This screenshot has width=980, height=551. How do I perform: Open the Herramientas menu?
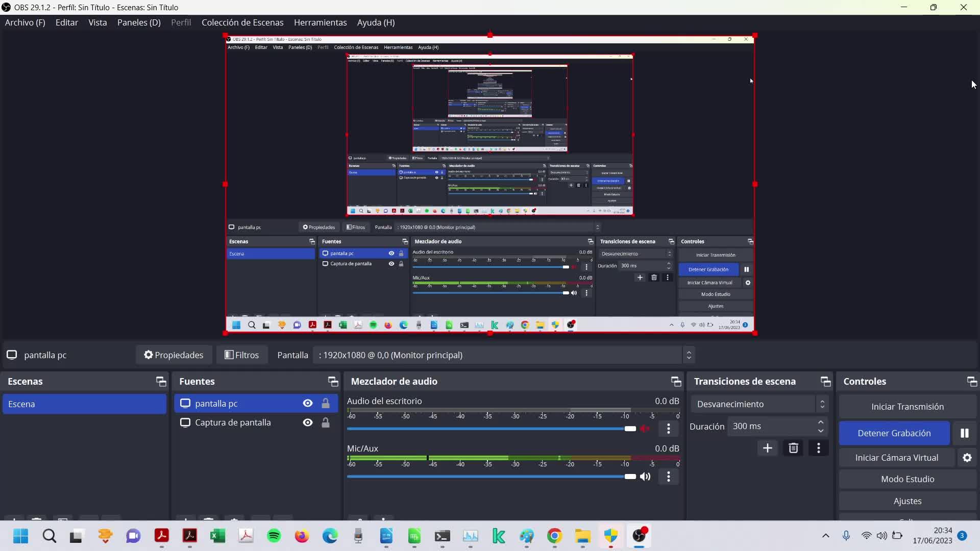point(320,22)
